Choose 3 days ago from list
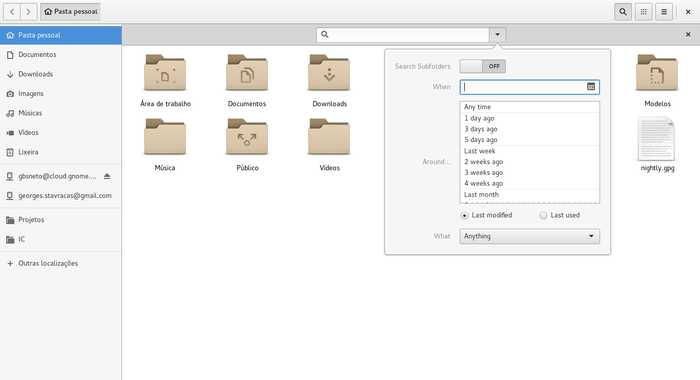The width and height of the screenshot is (700, 380). (529, 129)
